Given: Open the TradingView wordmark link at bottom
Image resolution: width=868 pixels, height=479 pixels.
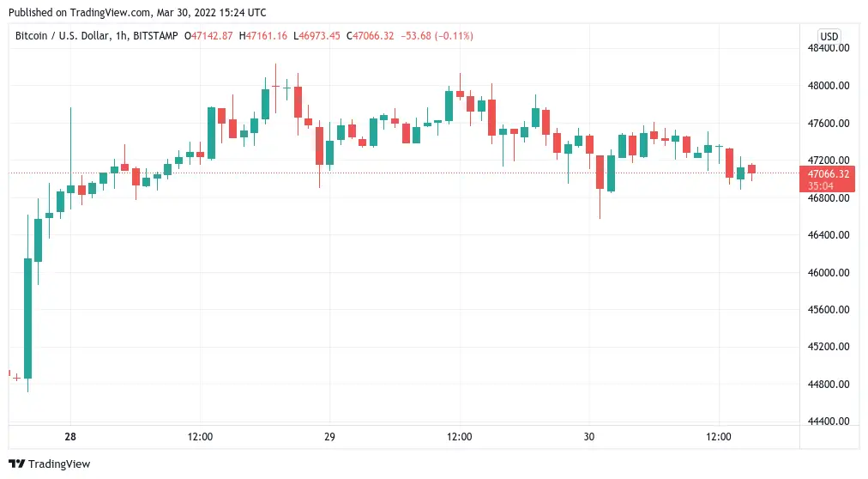Looking at the screenshot, I should [x=59, y=464].
